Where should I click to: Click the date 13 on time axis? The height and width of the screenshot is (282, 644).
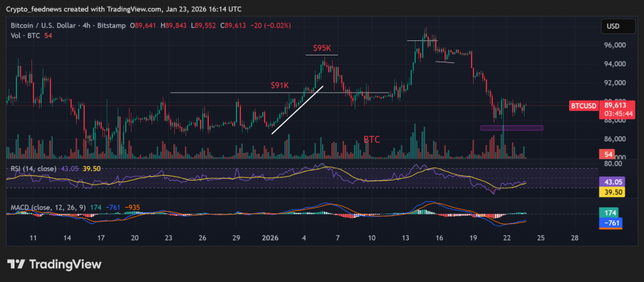coord(406,238)
